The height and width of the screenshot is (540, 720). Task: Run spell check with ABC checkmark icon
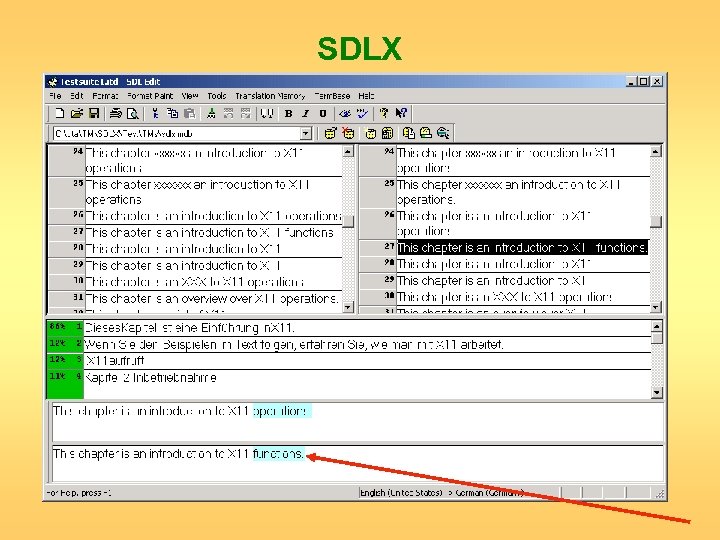(362, 113)
